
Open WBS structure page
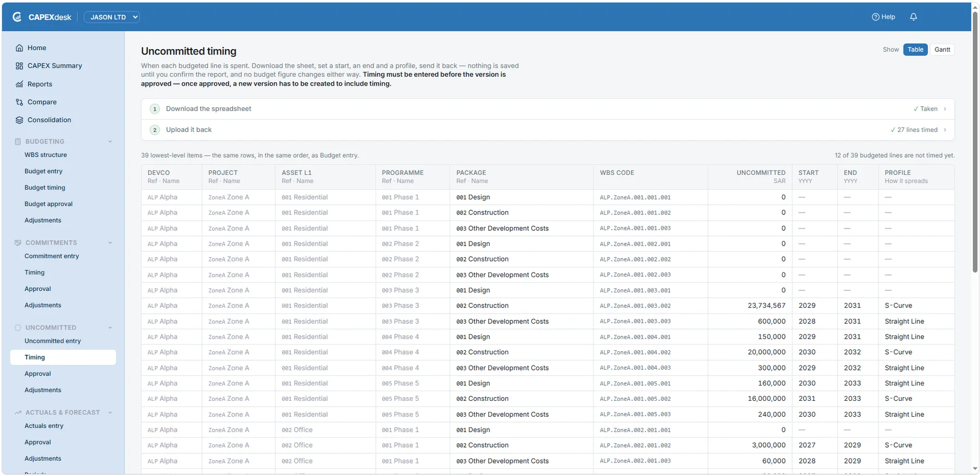click(x=46, y=155)
